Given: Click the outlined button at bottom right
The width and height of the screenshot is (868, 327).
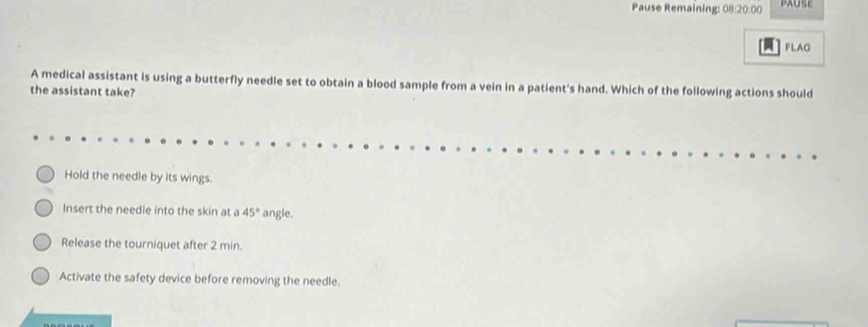Looking at the screenshot, I should (782, 323).
